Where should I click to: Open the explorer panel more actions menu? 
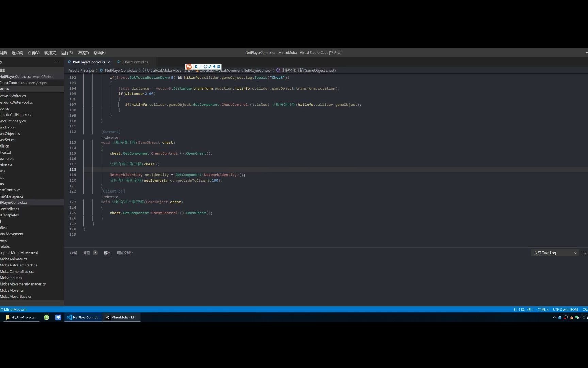click(58, 62)
